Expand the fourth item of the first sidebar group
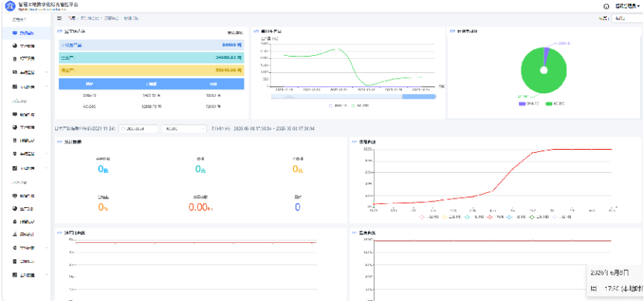Viewport: 644px width, 301px height. click(26, 73)
